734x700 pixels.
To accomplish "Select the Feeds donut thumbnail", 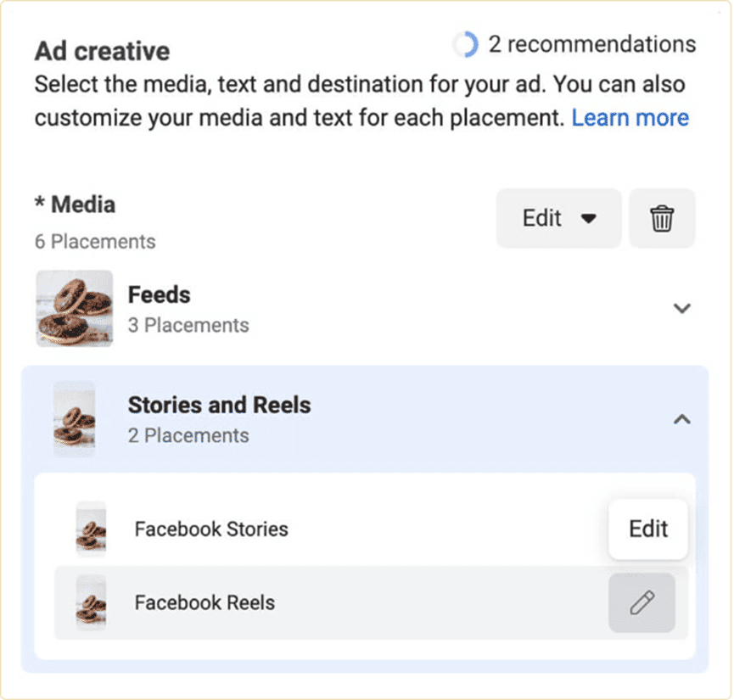I will coord(75,309).
